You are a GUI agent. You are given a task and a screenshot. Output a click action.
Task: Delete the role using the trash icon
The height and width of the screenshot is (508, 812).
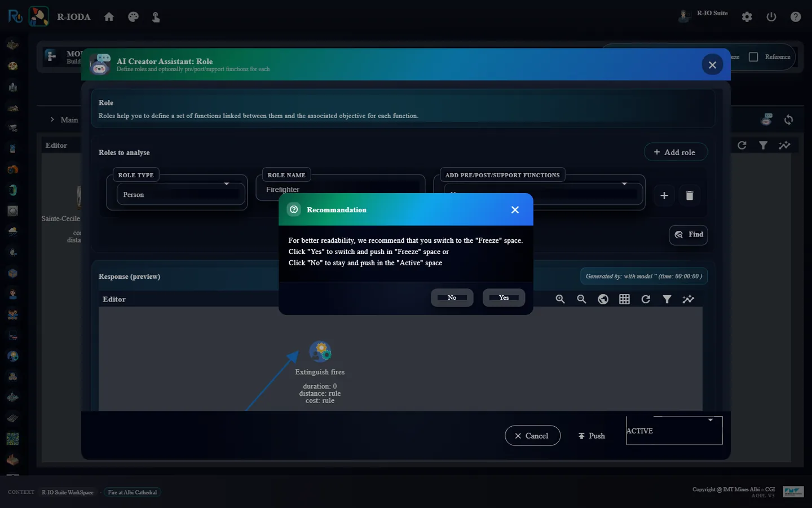pos(689,195)
